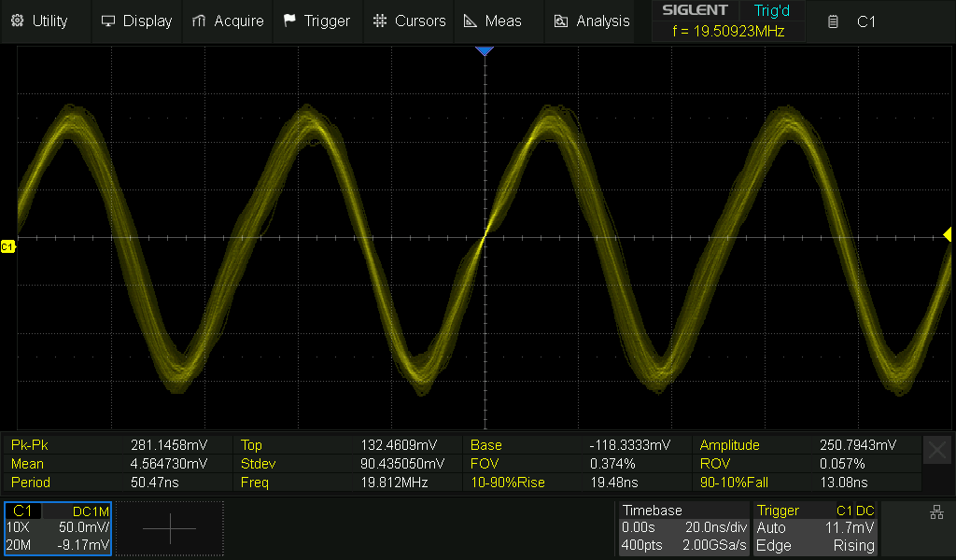Image resolution: width=956 pixels, height=560 pixels.
Task: Select the fall time value 13.08ns
Action: pyautogui.click(x=844, y=483)
